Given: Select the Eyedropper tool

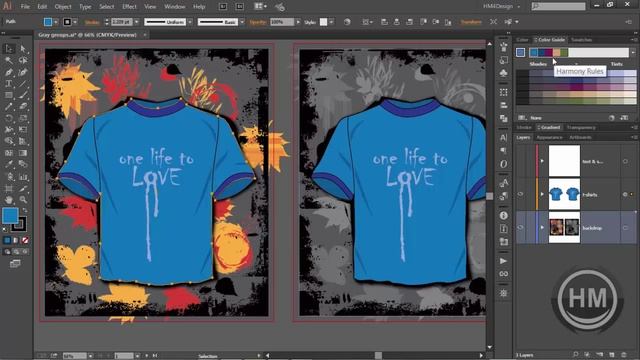Looking at the screenshot, I should pos(9,164).
